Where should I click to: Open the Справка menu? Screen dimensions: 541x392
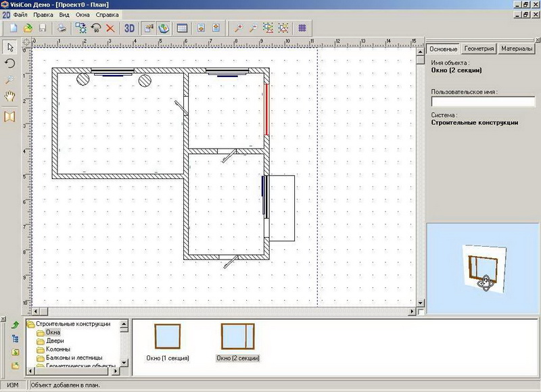click(107, 14)
